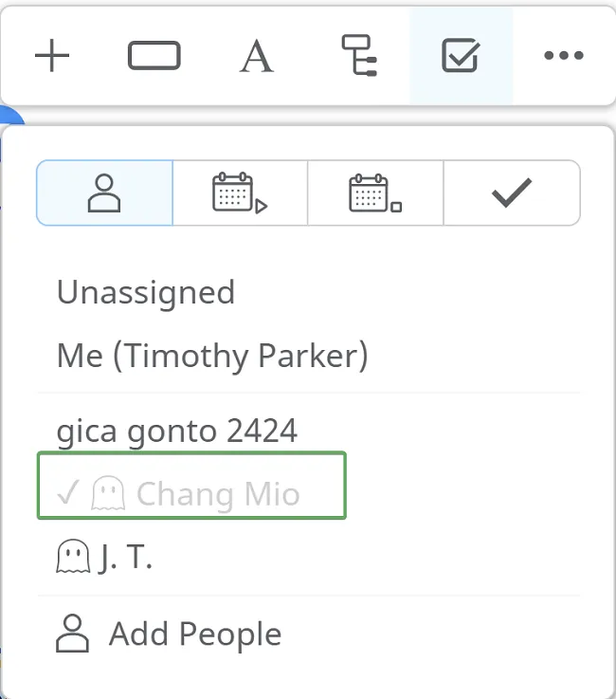
Task: Click the checkmark beside Chang Mio
Action: 67,494
